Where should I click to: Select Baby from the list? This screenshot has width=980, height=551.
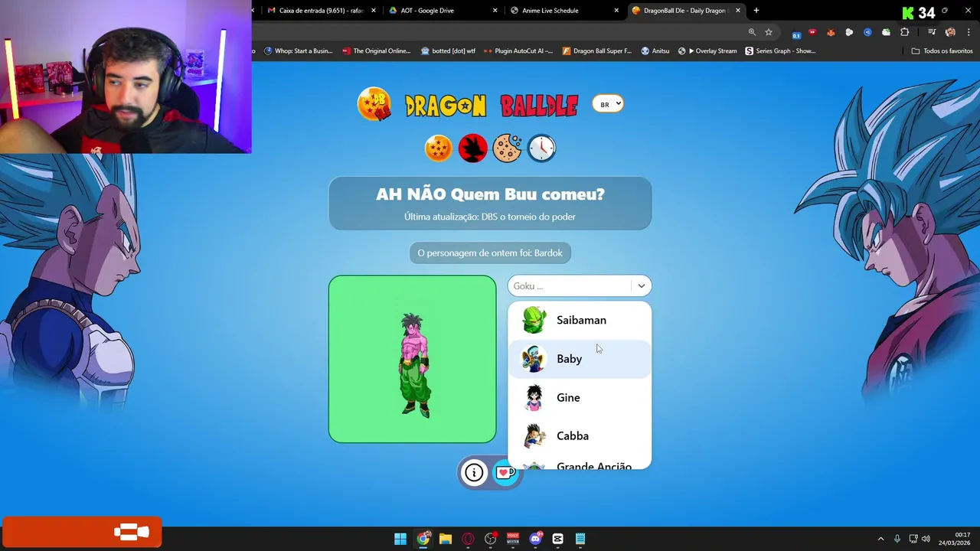point(580,359)
